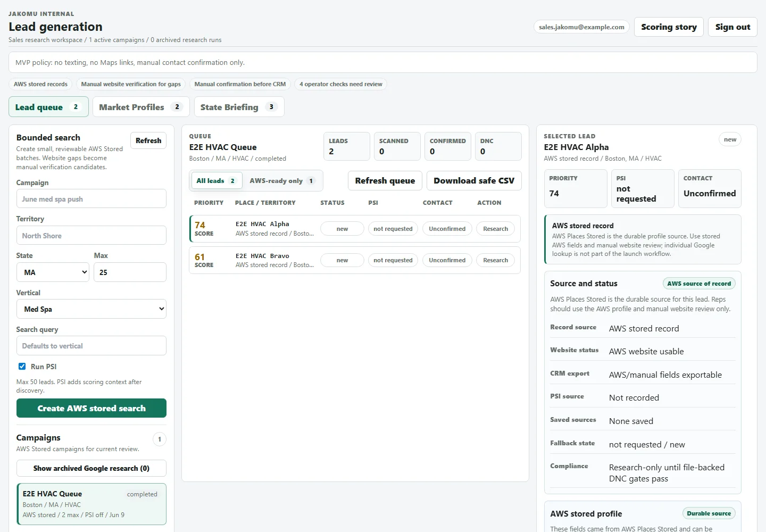766x532 pixels.
Task: Select the E2E HVAC Bravo lead row
Action: click(355, 260)
